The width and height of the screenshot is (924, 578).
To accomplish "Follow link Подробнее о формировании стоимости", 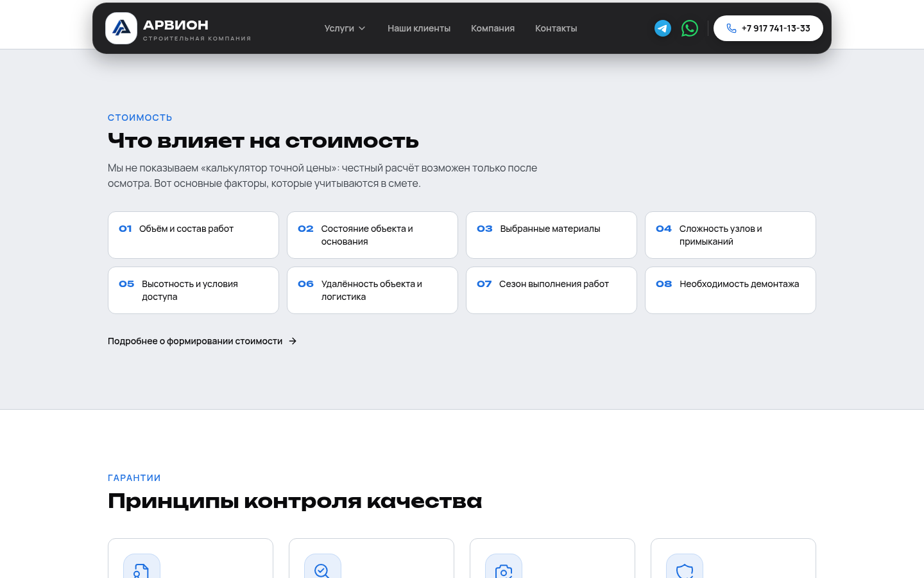I will 202,341.
